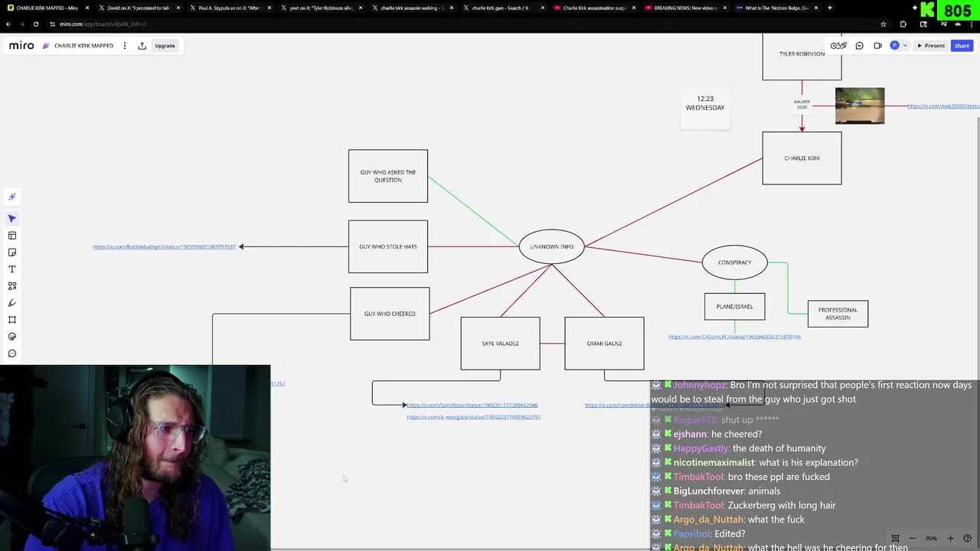Open the frames list icon bottom right
Viewport: 980px width, 551px height.
(x=895, y=539)
